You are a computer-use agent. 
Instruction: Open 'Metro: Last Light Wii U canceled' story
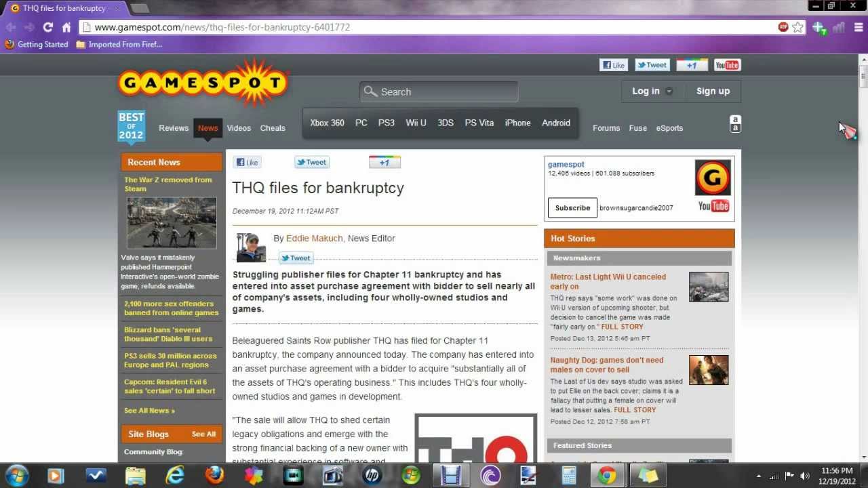608,281
